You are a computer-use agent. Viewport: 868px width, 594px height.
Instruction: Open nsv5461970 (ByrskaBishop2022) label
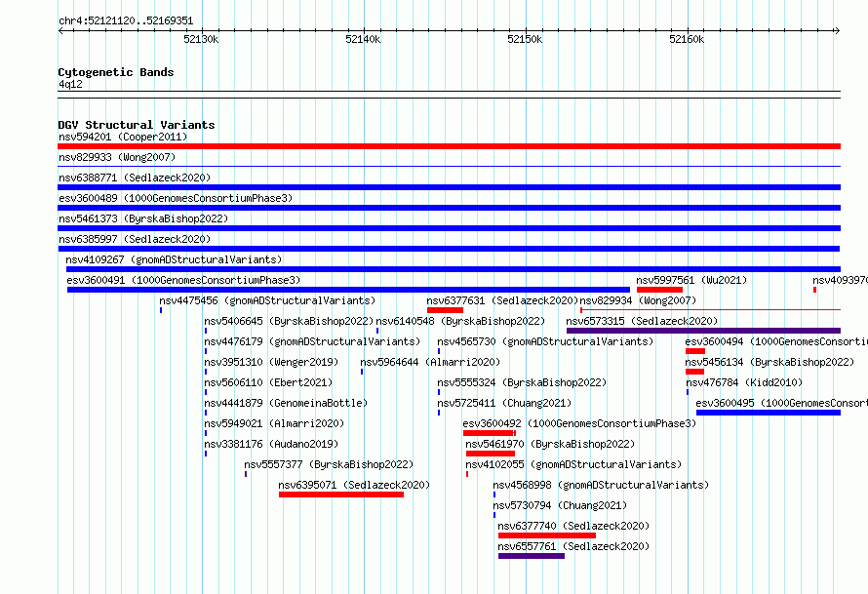coord(550,444)
